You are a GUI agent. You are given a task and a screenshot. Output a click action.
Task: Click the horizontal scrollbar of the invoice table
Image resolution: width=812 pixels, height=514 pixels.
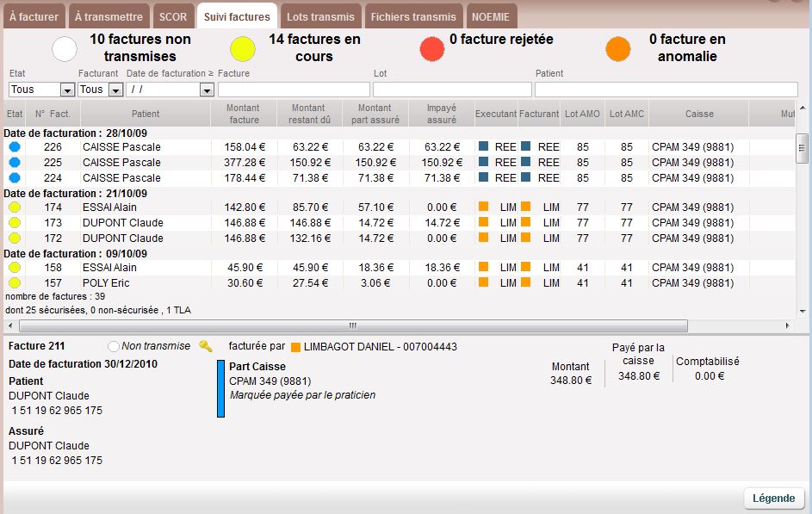353,326
